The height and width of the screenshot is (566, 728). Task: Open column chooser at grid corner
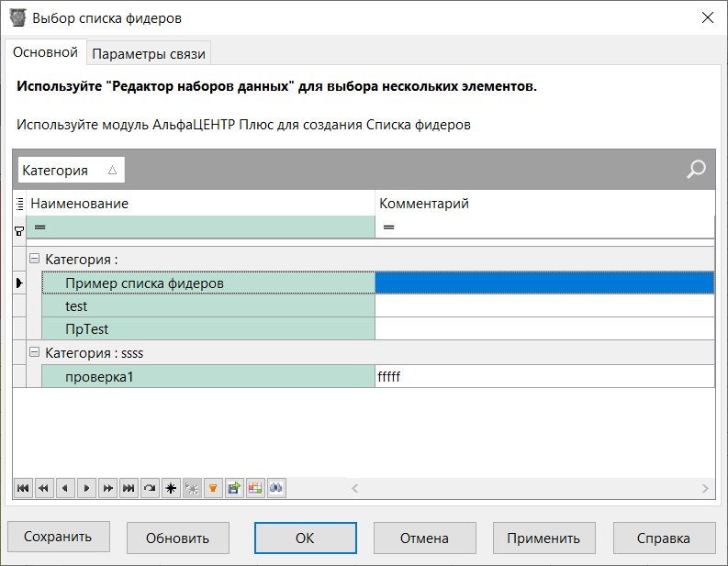(x=19, y=204)
